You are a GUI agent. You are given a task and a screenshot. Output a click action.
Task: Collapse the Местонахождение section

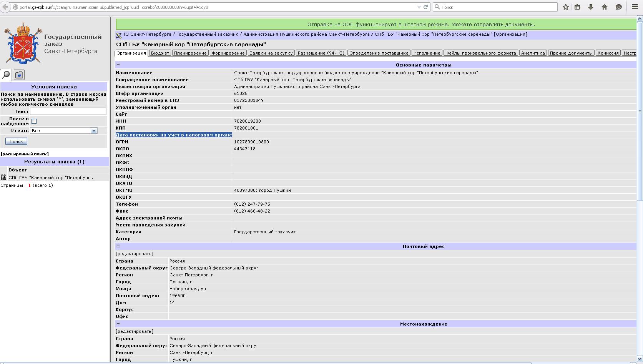(x=118, y=324)
